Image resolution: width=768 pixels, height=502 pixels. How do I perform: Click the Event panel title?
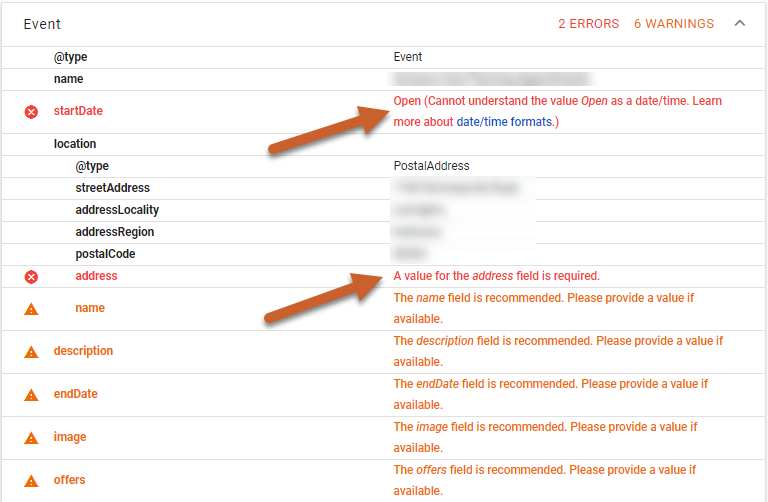point(42,23)
